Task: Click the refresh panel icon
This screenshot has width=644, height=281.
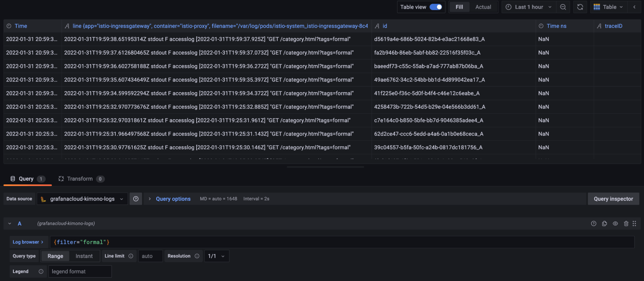Action: (580, 7)
